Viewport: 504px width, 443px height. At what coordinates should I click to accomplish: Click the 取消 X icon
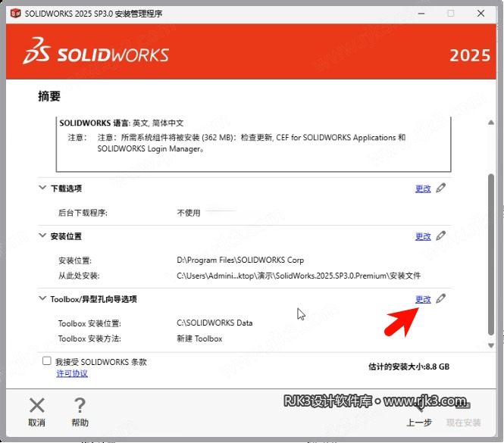37,405
